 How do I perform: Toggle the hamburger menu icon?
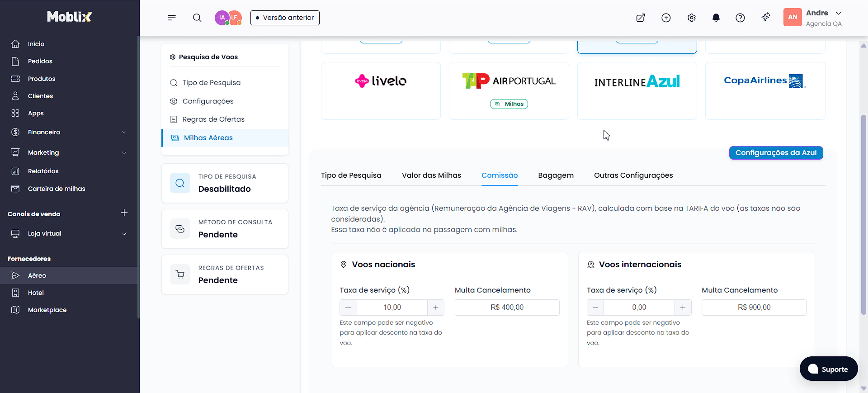click(172, 18)
